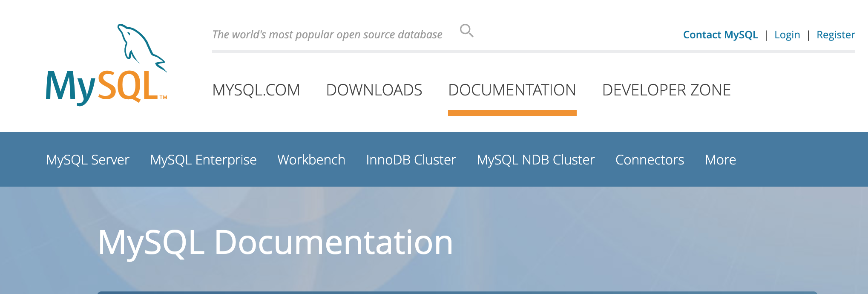
Task: Select the DOCUMENTATION tab
Action: click(x=512, y=90)
